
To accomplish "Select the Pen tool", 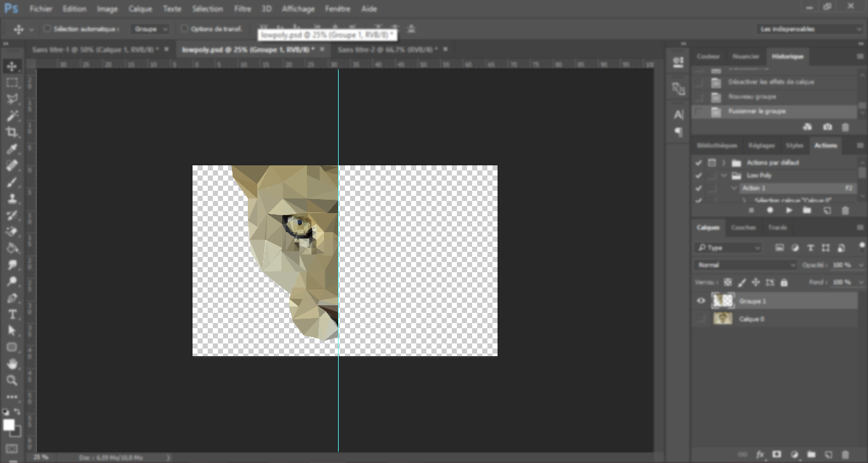I will click(12, 298).
